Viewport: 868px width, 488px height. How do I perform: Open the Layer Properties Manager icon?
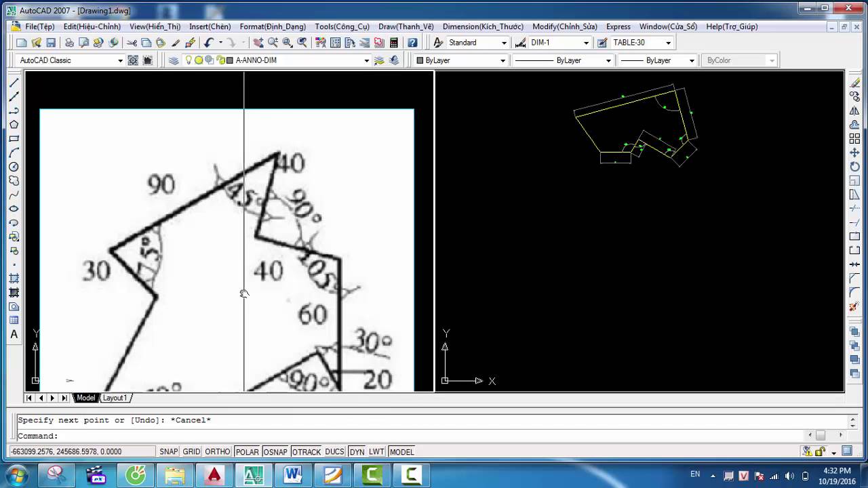pos(174,60)
